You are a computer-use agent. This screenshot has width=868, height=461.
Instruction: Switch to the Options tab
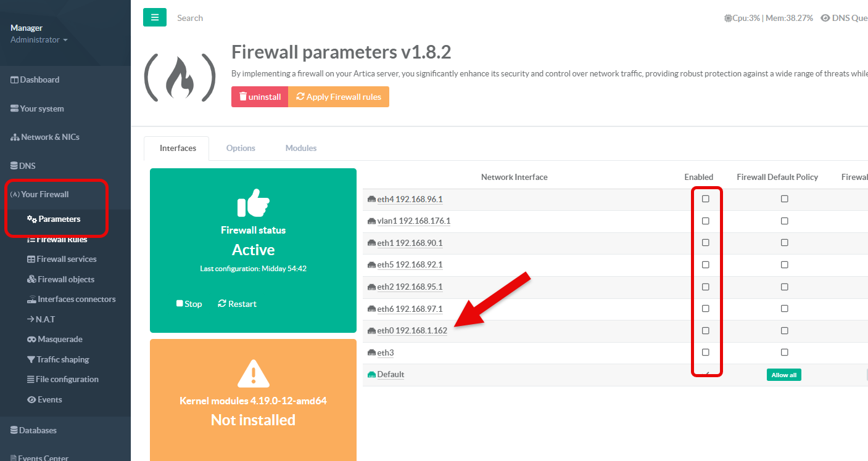[241, 149]
